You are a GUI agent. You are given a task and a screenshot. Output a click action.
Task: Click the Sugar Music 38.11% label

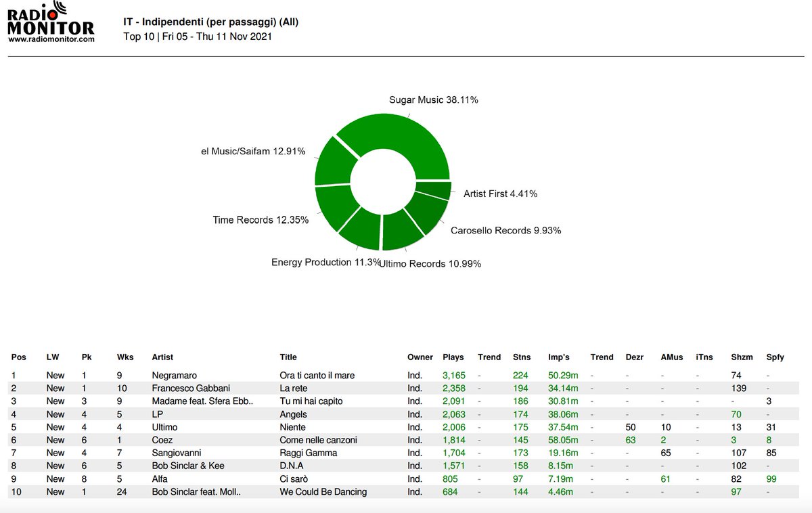434,99
